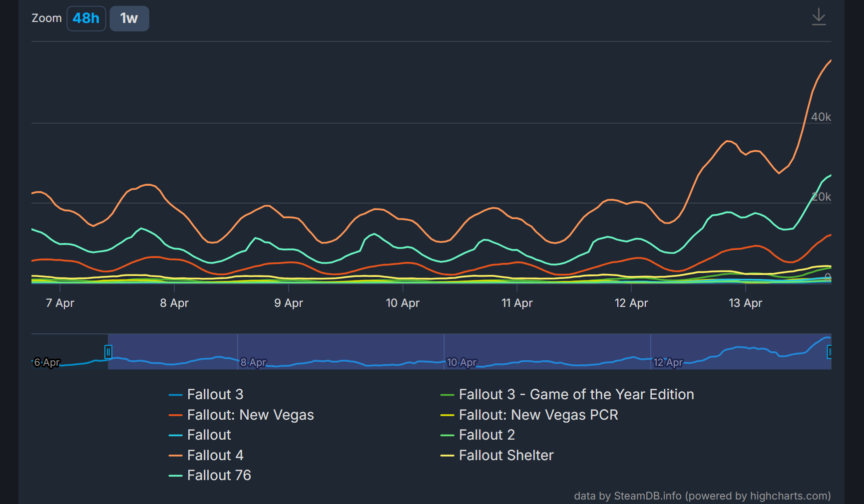This screenshot has width=864, height=504.
Task: Hide the Fallout 4 series via legend
Action: [x=206, y=455]
